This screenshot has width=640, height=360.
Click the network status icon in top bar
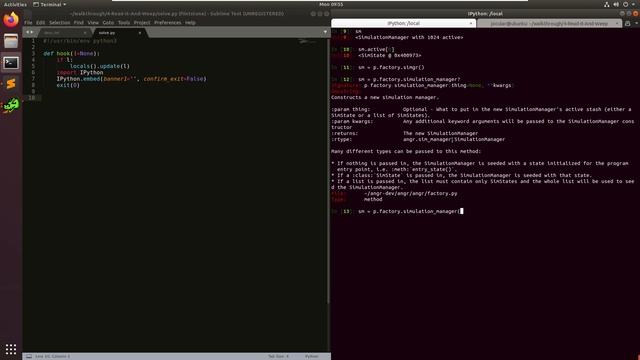click(607, 4)
